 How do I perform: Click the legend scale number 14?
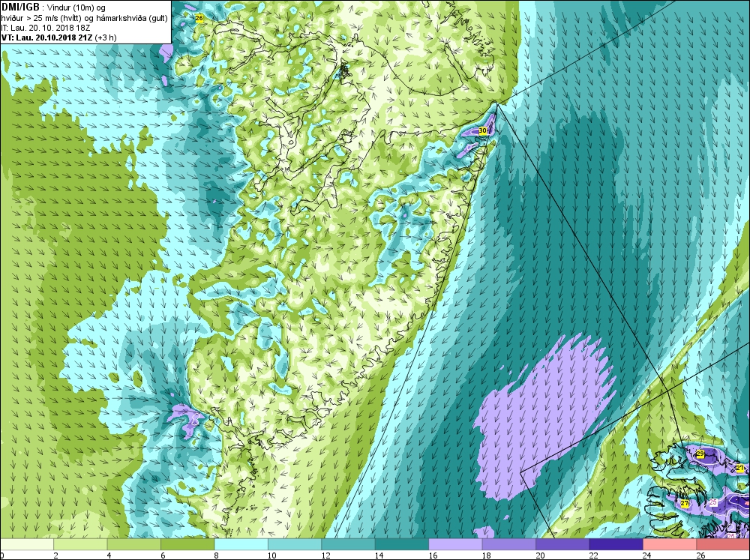379,556
